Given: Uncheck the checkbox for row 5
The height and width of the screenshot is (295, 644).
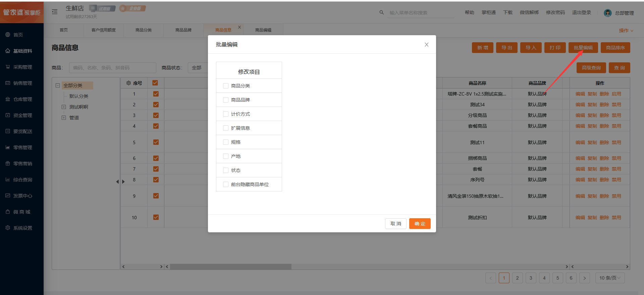Looking at the screenshot, I should [156, 142].
